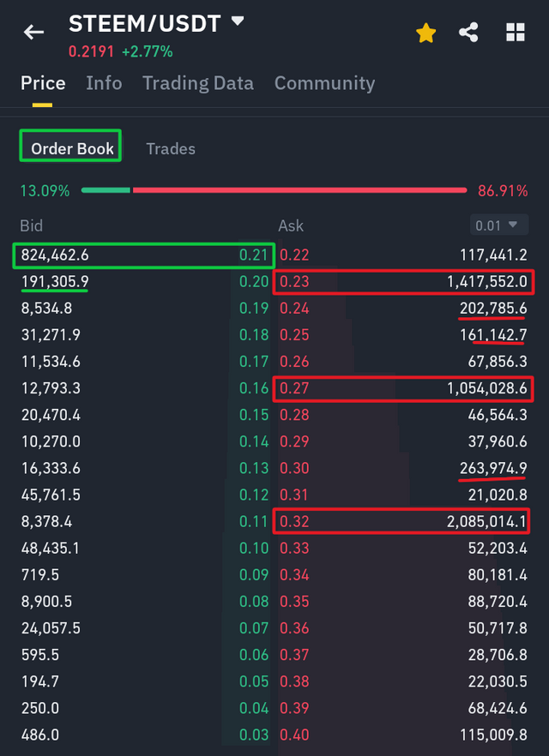The width and height of the screenshot is (549, 756).
Task: Select bid amount 16,333.6
Action: 51,468
